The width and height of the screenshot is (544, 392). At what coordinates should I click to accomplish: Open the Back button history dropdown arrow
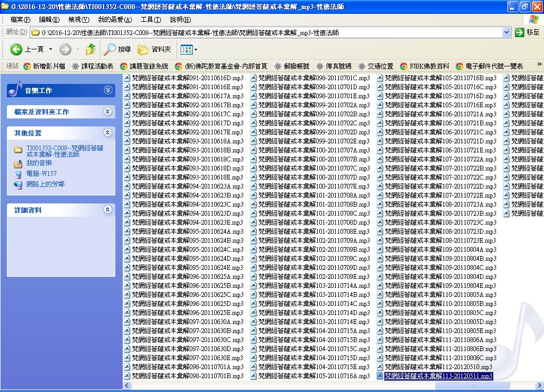point(51,49)
